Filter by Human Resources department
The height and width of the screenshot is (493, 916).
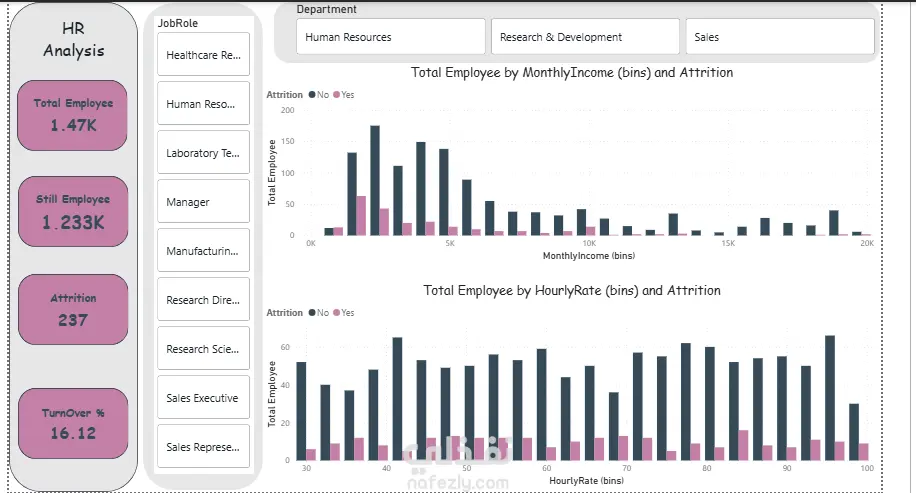pos(390,37)
